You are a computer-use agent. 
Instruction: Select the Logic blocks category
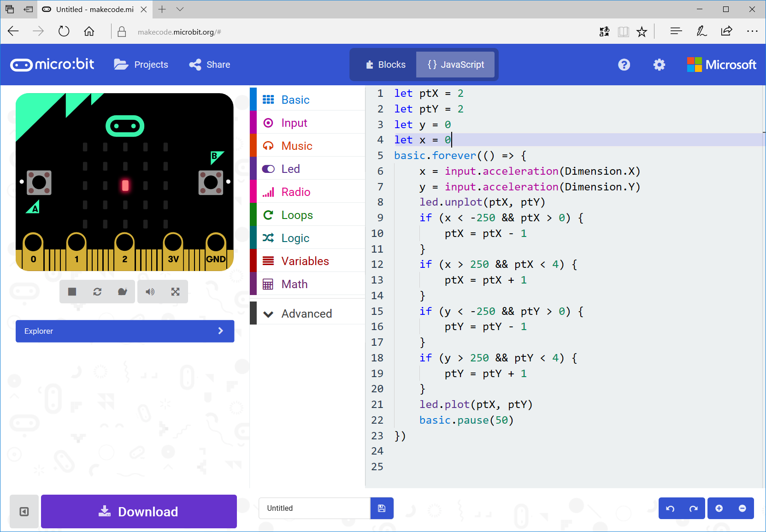[x=295, y=238]
